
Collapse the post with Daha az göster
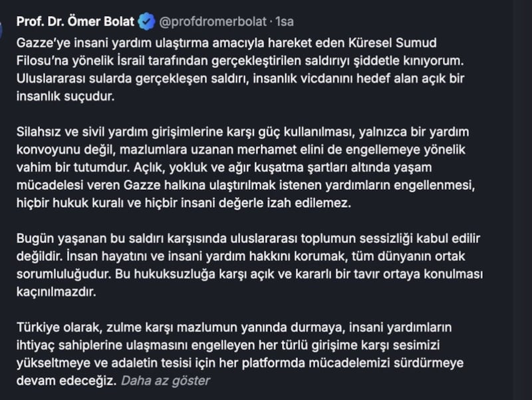[164, 381]
